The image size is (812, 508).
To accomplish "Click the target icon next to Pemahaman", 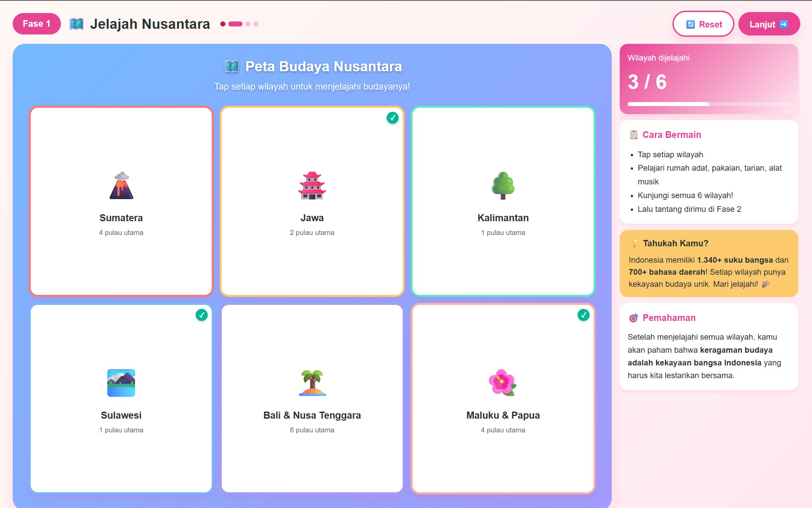I will (x=633, y=318).
